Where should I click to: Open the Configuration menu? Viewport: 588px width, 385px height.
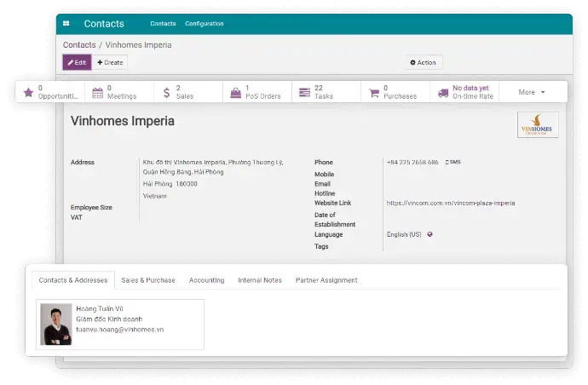(204, 24)
